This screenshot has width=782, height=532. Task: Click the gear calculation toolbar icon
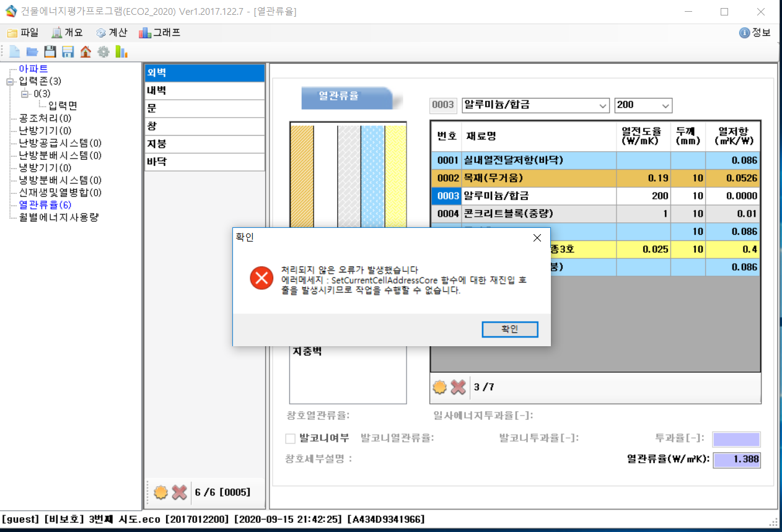pyautogui.click(x=103, y=52)
